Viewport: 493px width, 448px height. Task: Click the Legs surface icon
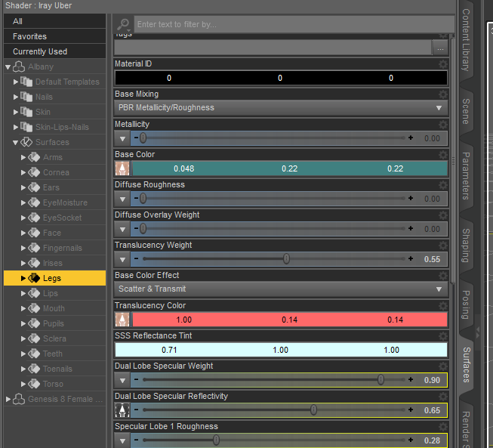click(34, 278)
